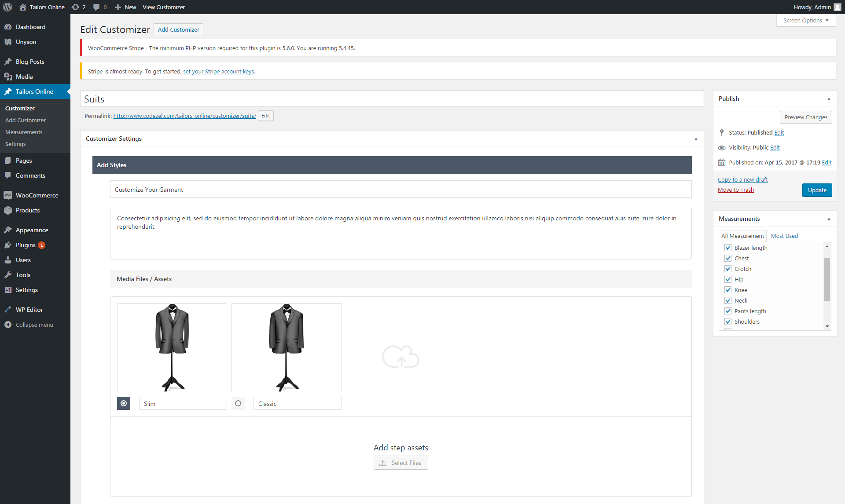Select the Classic style radio button

point(238,403)
